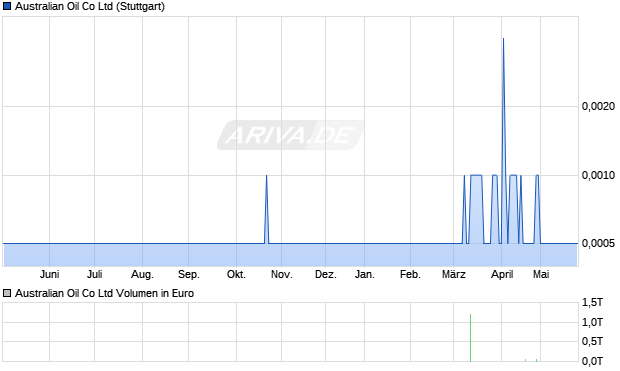Click the chart title 'Australian Oil Co Ltd (Stuttgart)'
The image size is (620, 371).
click(90, 6)
